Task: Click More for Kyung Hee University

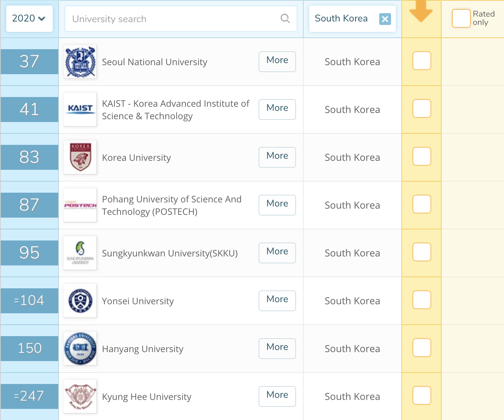Action: [x=277, y=396]
